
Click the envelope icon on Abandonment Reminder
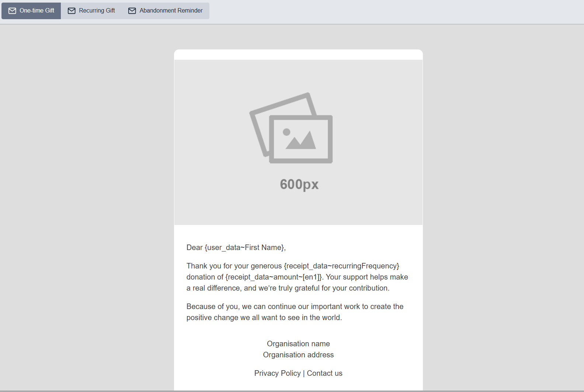132,11
